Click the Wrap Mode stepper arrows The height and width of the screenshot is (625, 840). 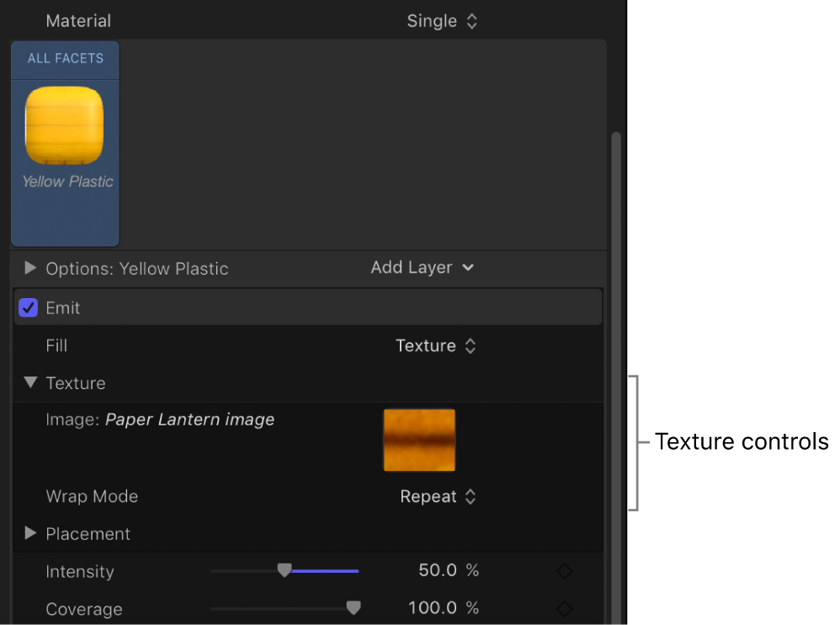click(471, 496)
